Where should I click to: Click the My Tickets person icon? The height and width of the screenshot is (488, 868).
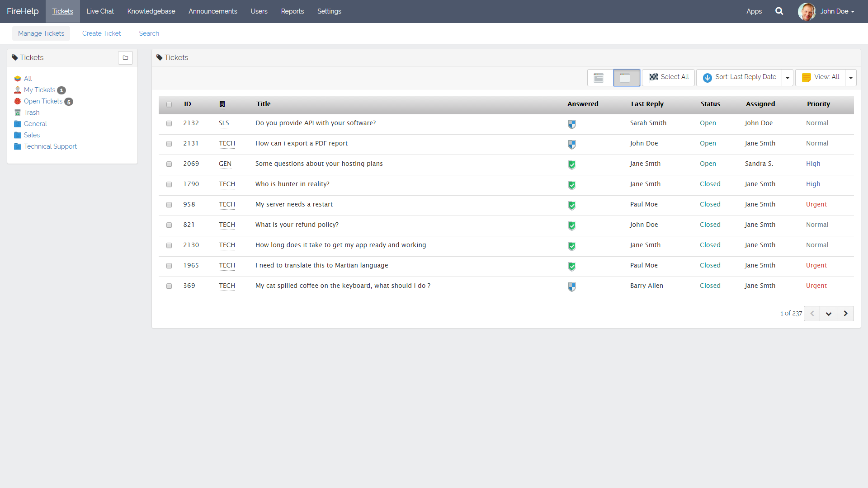point(18,90)
